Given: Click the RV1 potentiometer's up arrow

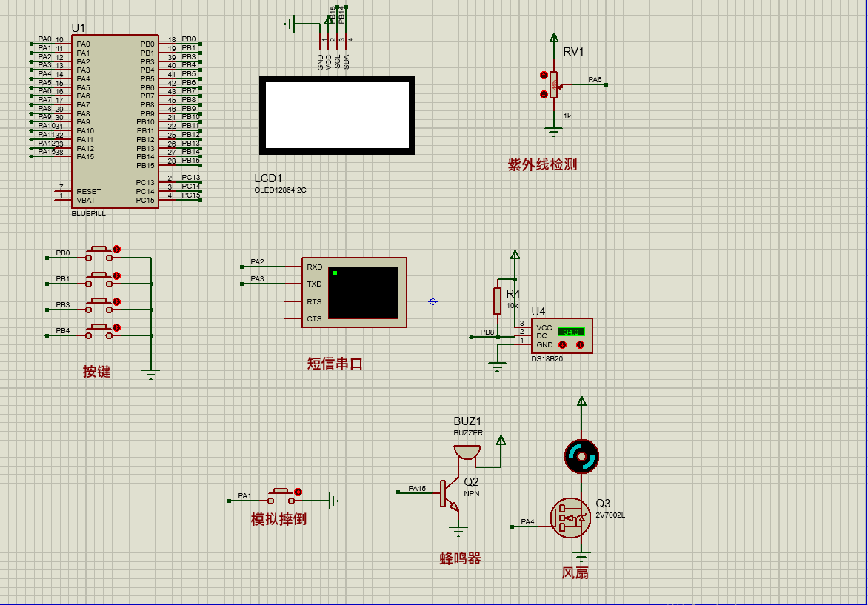Looking at the screenshot, I should tap(544, 76).
